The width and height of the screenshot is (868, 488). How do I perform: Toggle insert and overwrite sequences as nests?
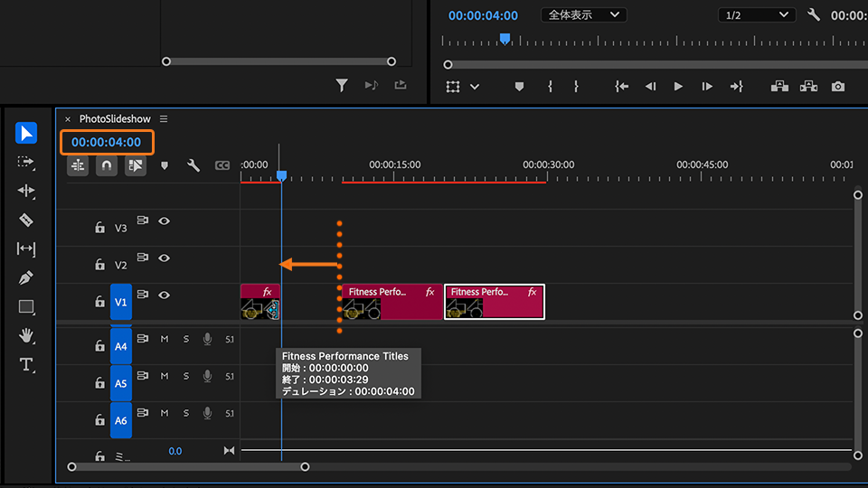pyautogui.click(x=78, y=165)
